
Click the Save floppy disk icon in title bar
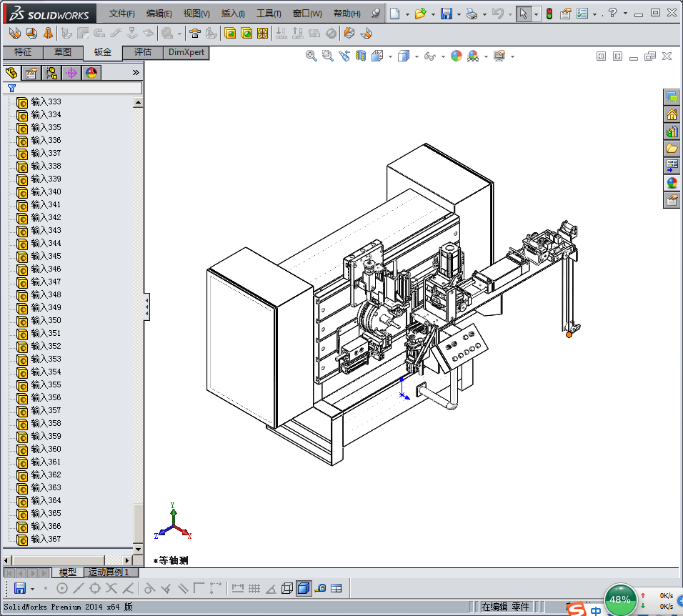447,14
